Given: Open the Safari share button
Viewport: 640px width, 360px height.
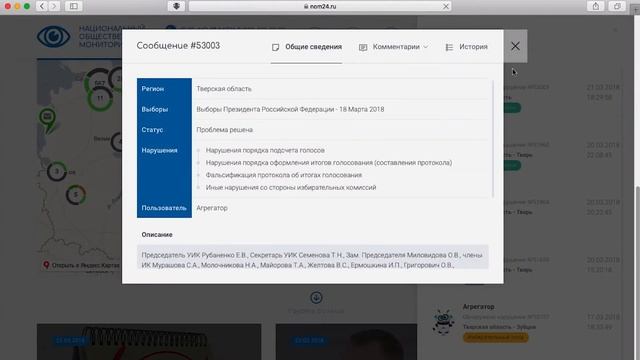Looking at the screenshot, I should (596, 6).
